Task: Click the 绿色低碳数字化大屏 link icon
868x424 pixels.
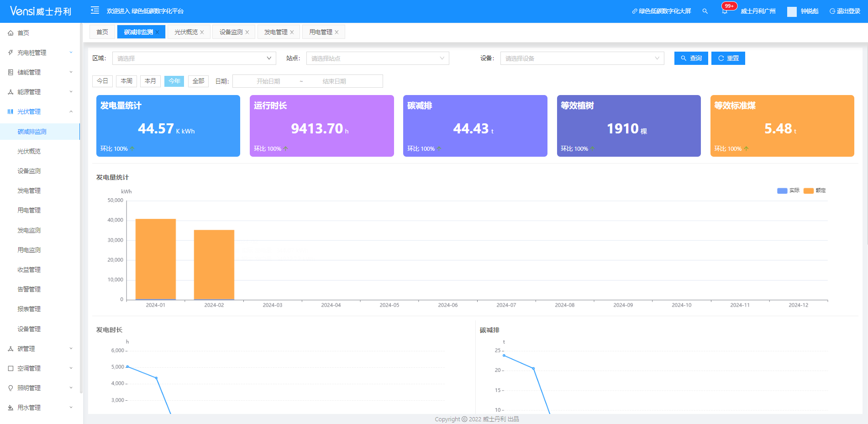Action: coord(634,11)
